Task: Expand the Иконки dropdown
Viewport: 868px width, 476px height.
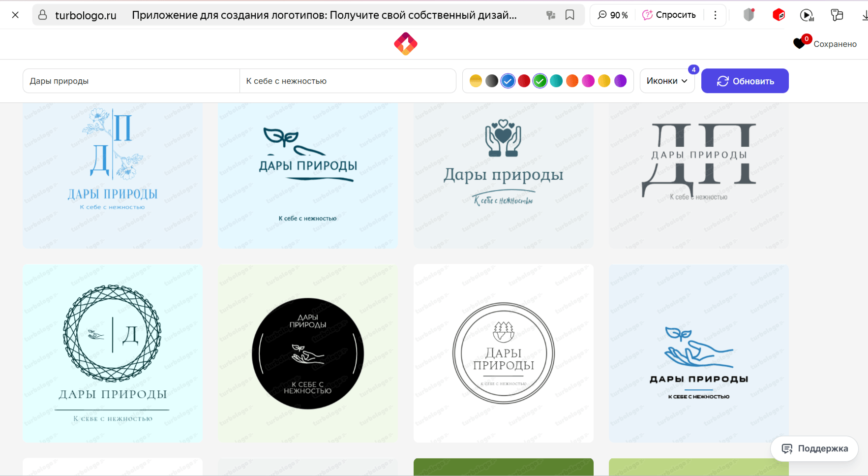Action: (666, 81)
